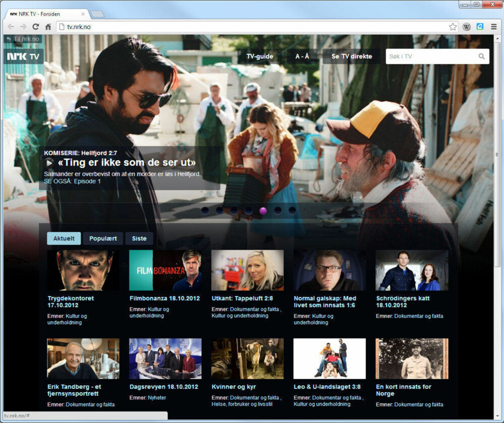Image resolution: width=504 pixels, height=423 pixels.
Task: Click En kort innsats for Norge title
Action: pyautogui.click(x=404, y=390)
